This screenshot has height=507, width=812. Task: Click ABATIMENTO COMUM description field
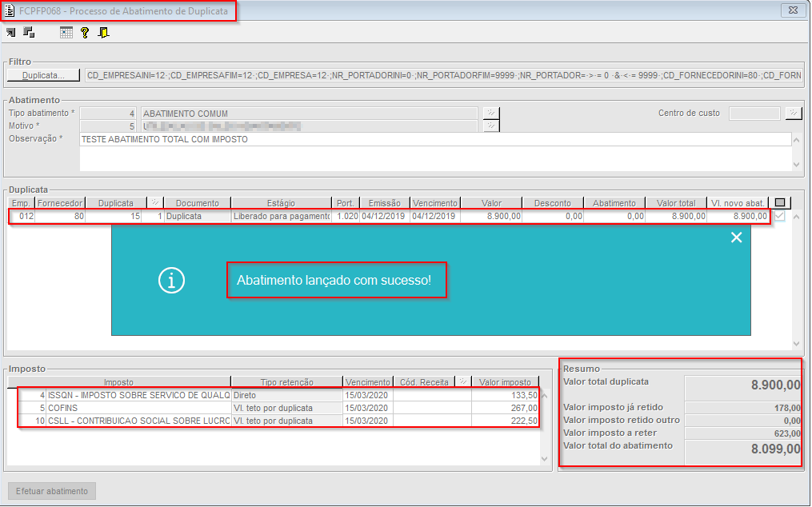coord(309,114)
